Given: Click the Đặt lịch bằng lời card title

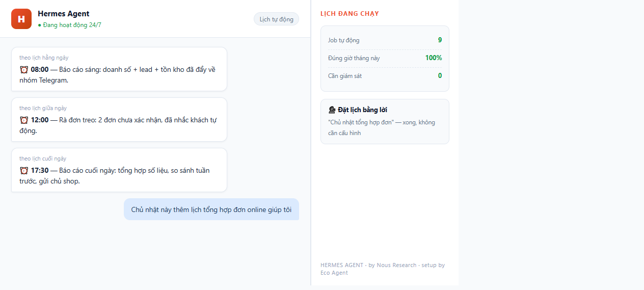Looking at the screenshot, I should tap(362, 110).
